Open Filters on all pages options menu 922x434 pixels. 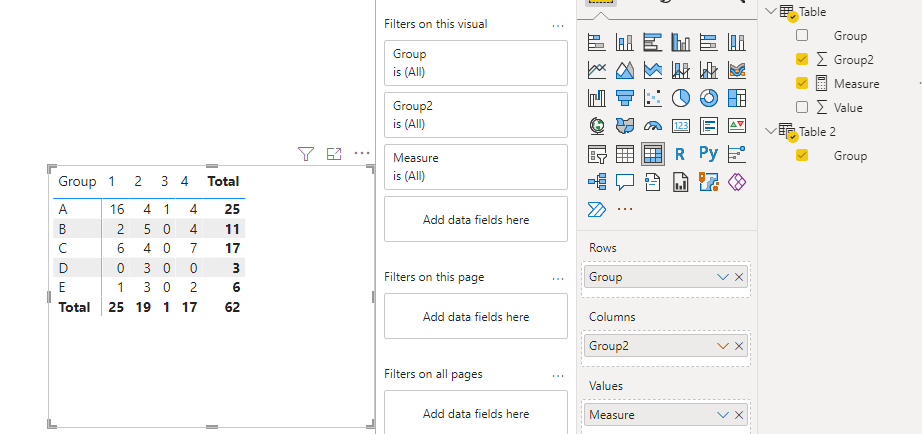pos(558,375)
